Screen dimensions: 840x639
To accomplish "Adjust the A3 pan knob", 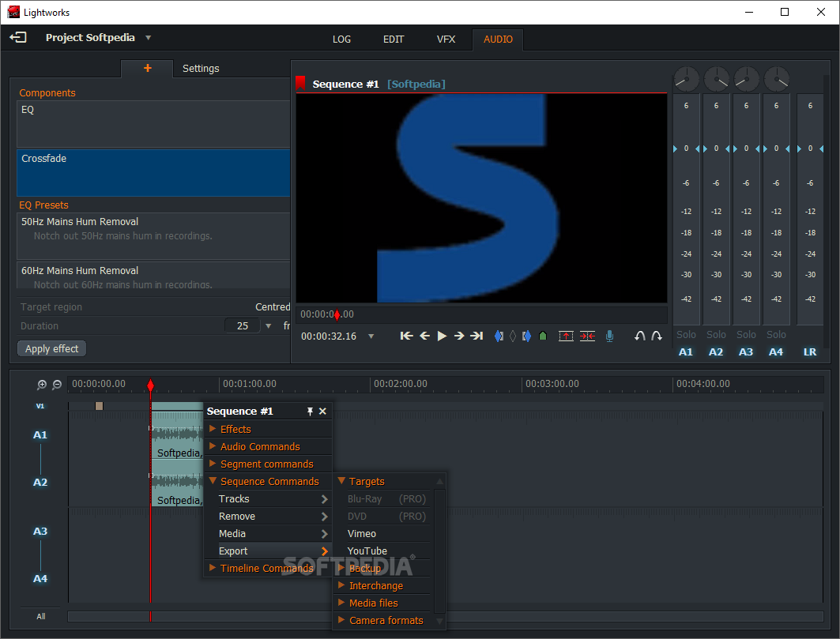I will [x=746, y=79].
